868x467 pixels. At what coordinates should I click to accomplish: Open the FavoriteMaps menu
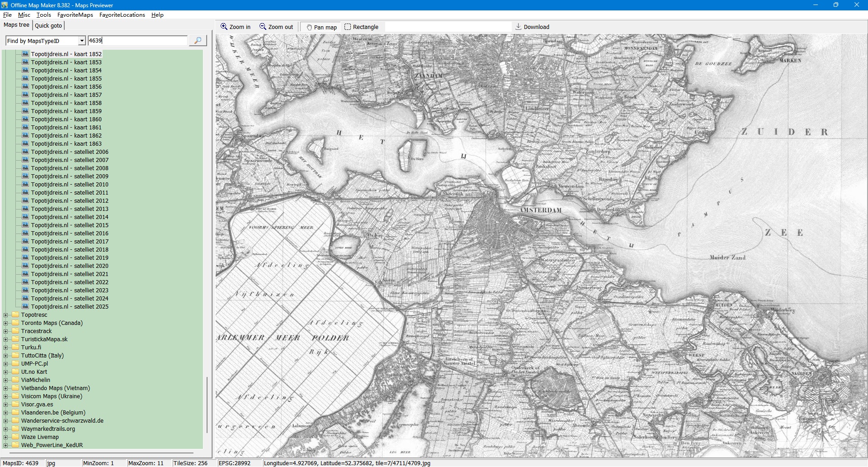point(75,15)
